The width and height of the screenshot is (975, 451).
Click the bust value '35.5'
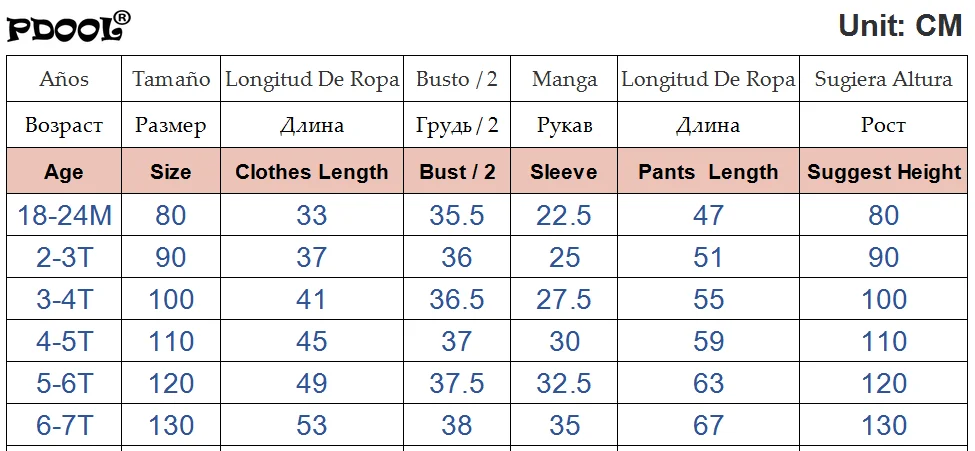point(457,215)
